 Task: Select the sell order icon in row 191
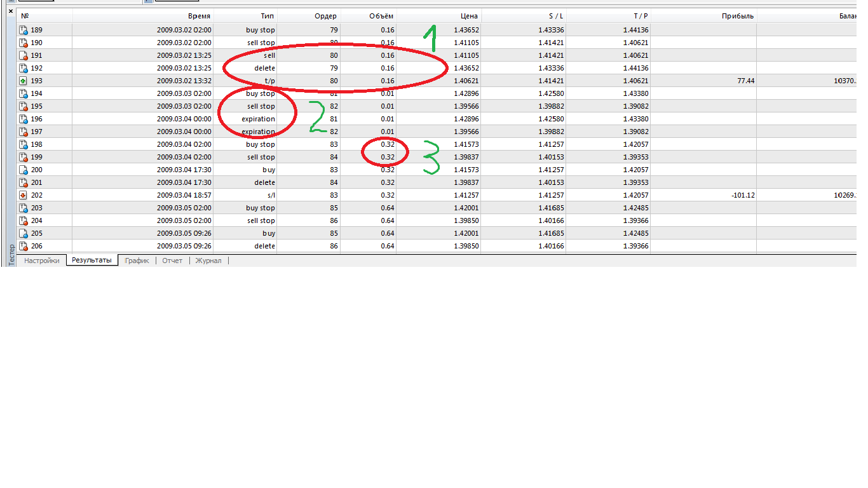pyautogui.click(x=24, y=55)
